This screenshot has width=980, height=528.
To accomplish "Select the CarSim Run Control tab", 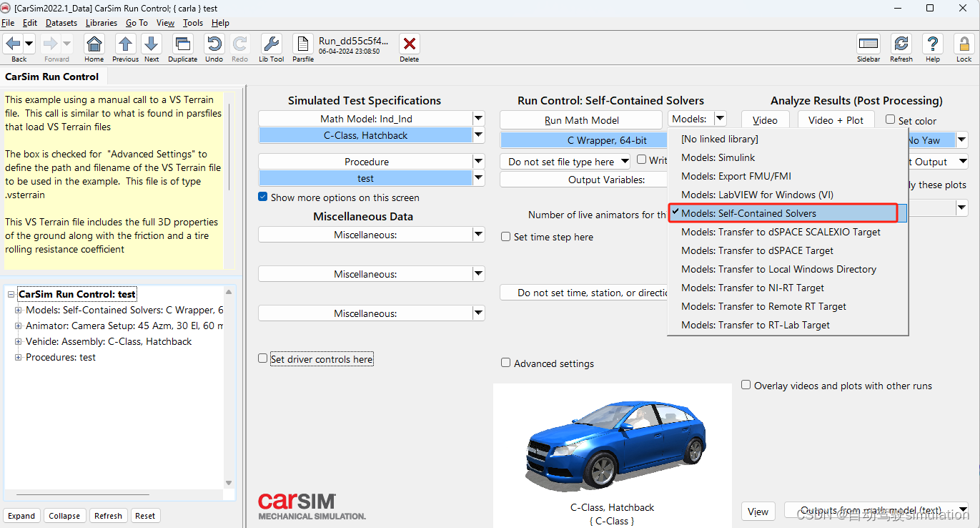I will pyautogui.click(x=52, y=77).
